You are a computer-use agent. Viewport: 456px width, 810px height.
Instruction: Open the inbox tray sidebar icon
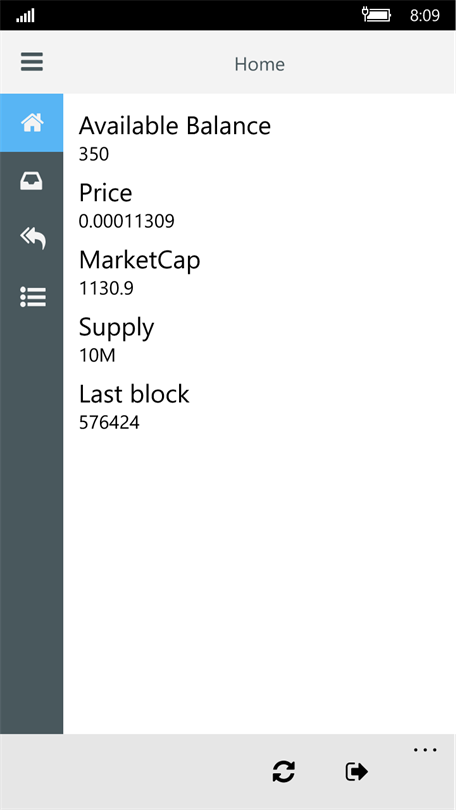coord(32,181)
